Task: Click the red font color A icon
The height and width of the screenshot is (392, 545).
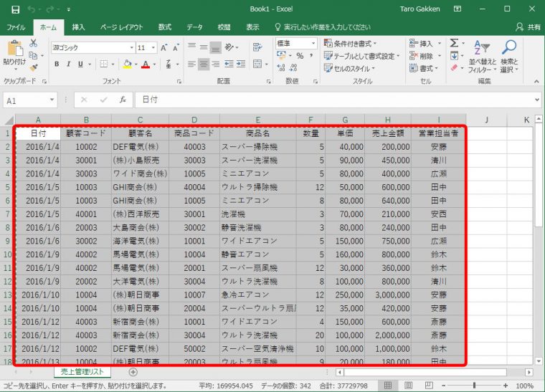Action: pos(146,64)
